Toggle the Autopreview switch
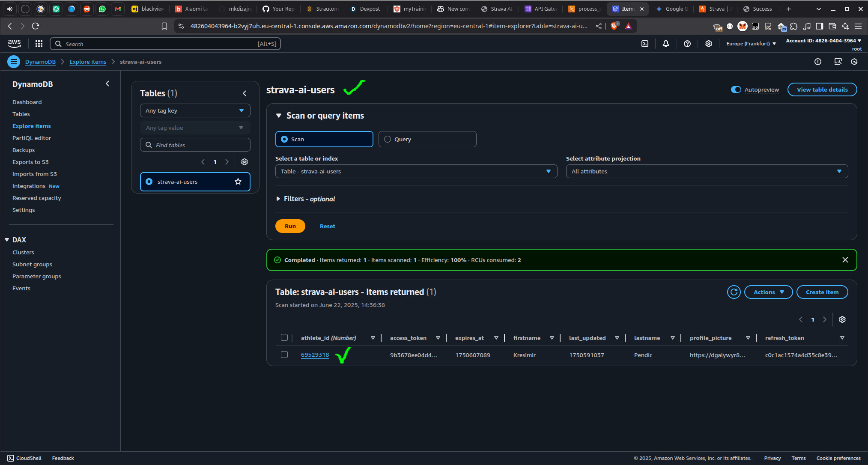The height and width of the screenshot is (465, 868). (x=736, y=89)
